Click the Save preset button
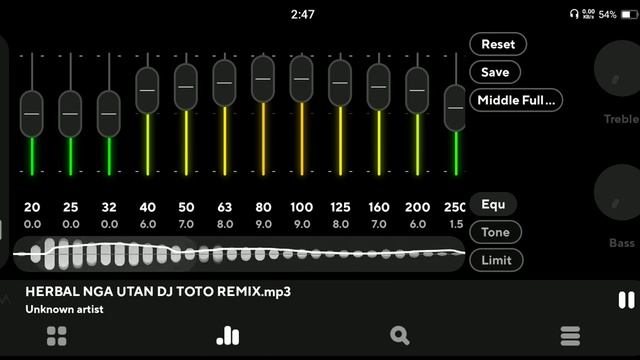 pyautogui.click(x=495, y=72)
